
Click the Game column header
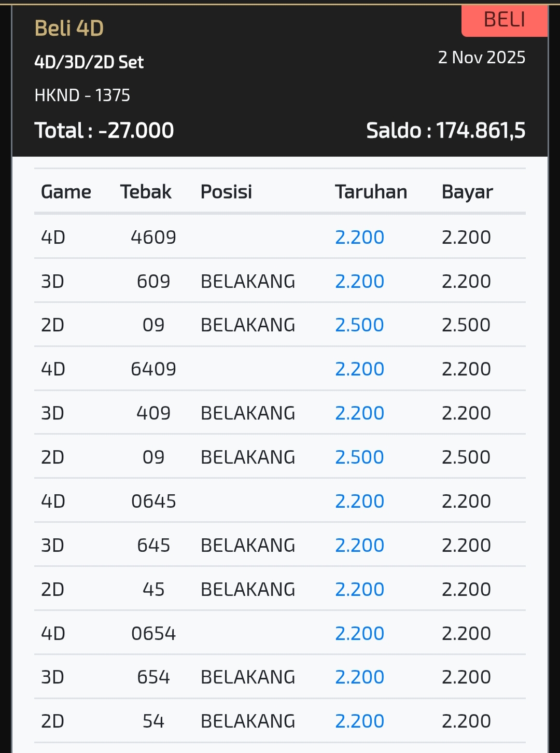point(66,192)
